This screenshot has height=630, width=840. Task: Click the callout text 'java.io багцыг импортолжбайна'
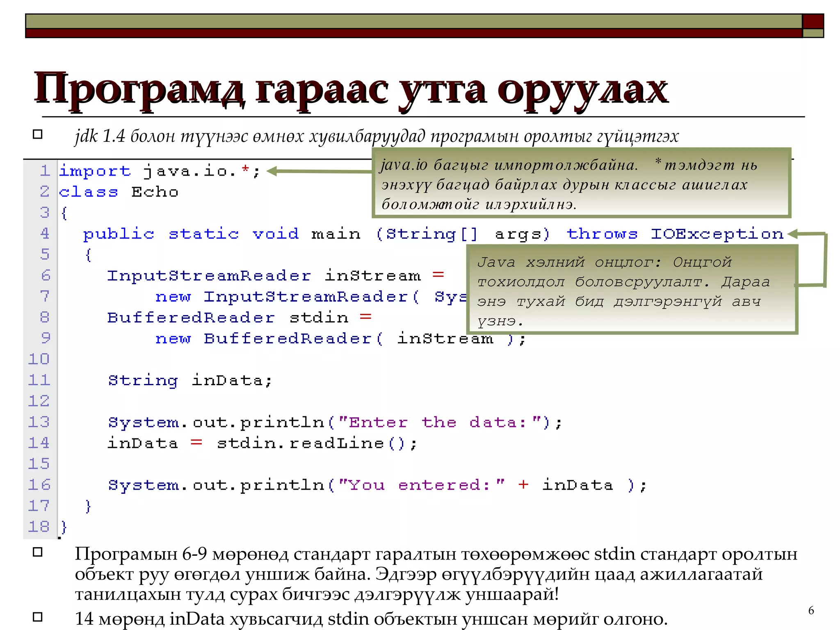[509, 165]
